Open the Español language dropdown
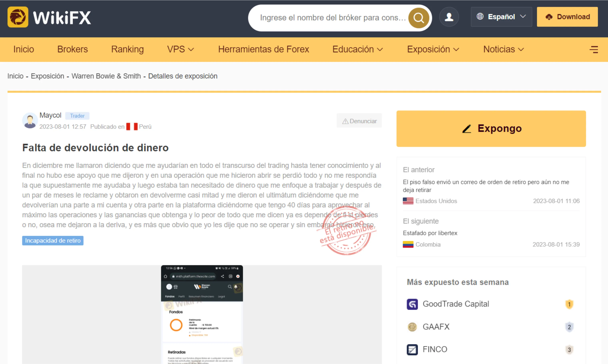 coord(501,17)
